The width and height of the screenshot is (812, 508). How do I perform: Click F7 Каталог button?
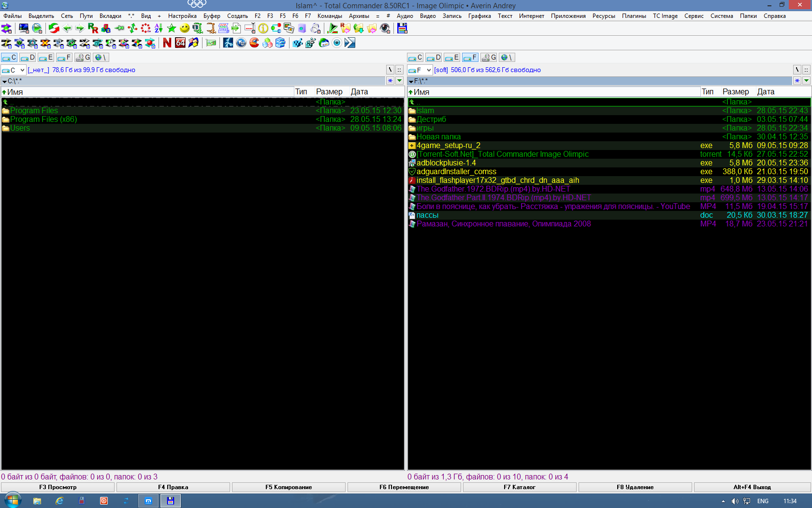[520, 487]
